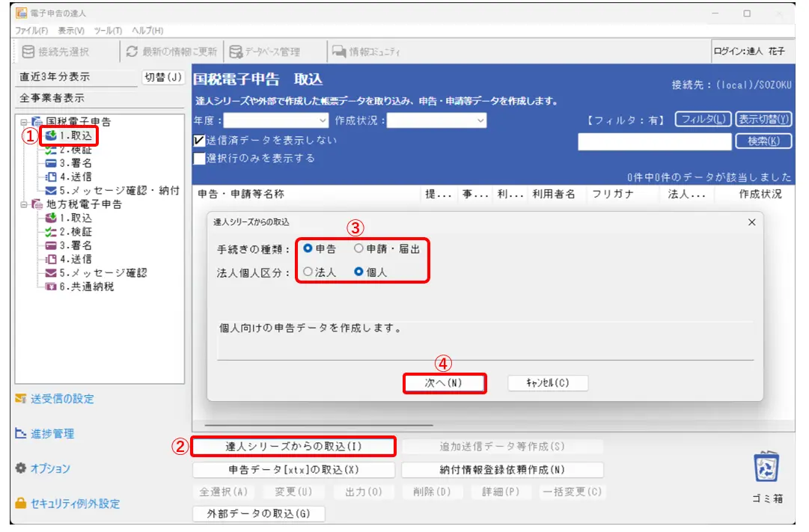Click 最新の情報に更新 refresh toolbar button

click(171, 52)
